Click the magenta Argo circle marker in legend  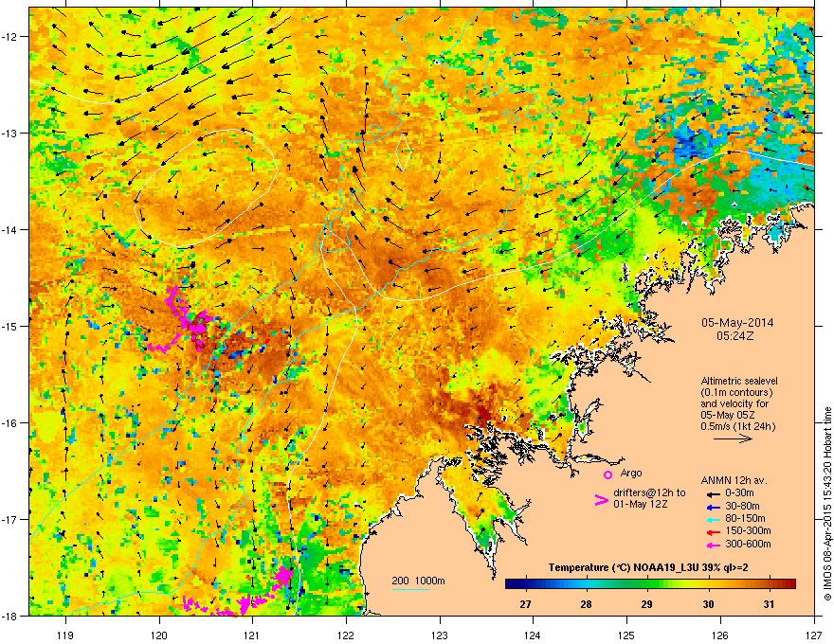(x=607, y=474)
